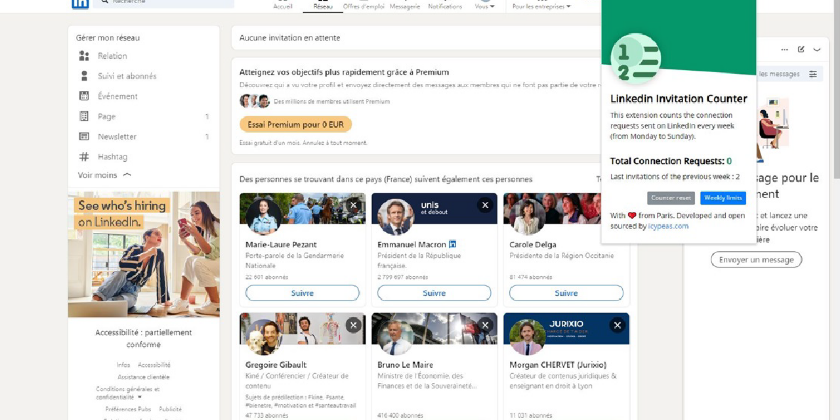840x420 pixels.
Task: Dismiss the Gregoire Gibault card
Action: (353, 325)
